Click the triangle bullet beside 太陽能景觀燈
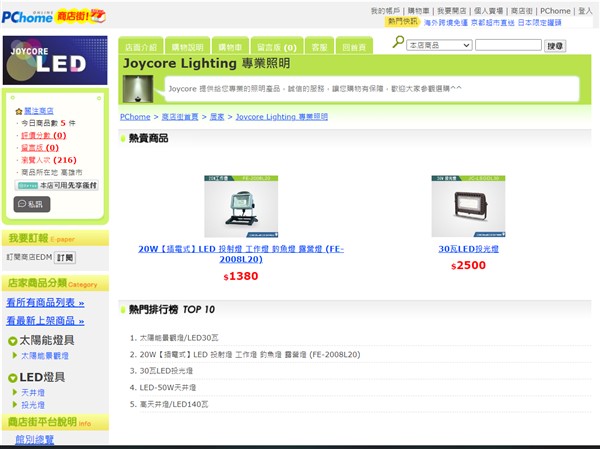This screenshot has width=600, height=449. coord(15,356)
